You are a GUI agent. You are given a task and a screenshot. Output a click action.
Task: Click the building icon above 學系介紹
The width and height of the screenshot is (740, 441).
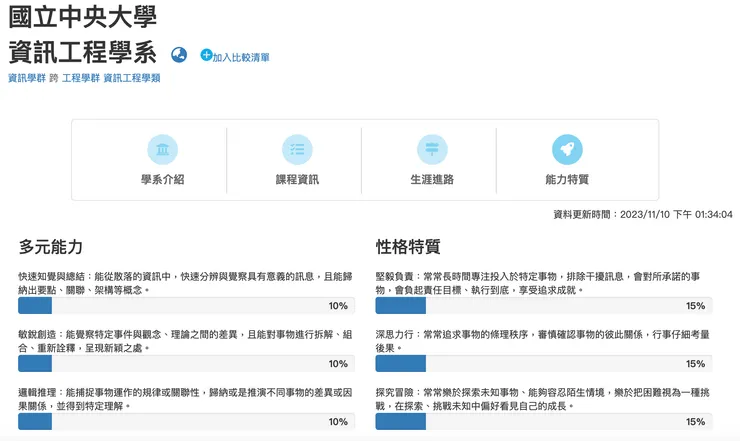coord(162,150)
